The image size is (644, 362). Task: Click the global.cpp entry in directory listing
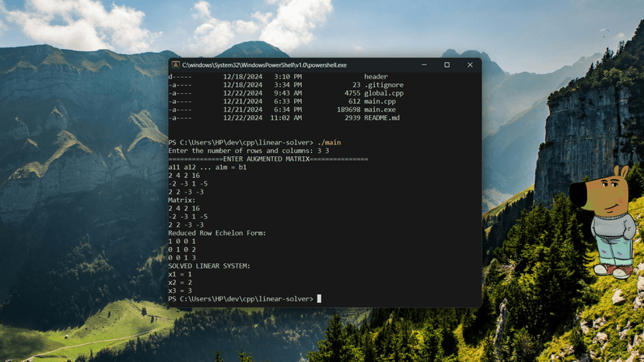coord(383,93)
